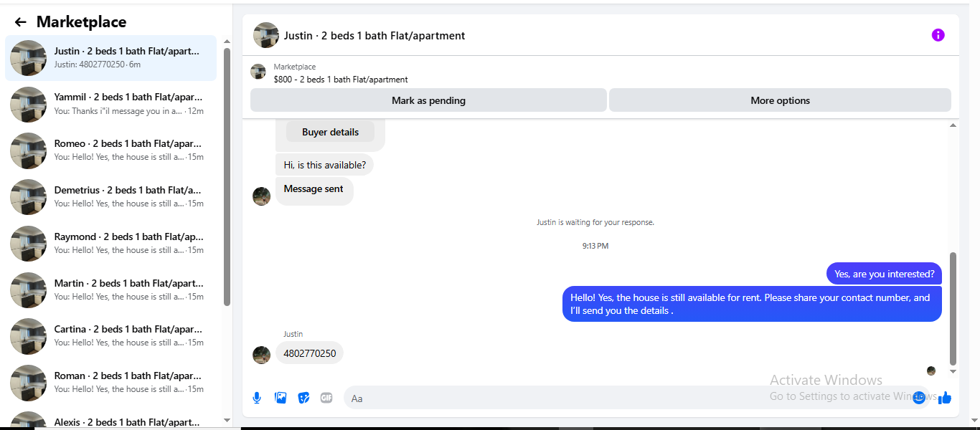Click the chat messages scrollbar thumb
Image resolution: width=980 pixels, height=430 pixels.
click(x=953, y=309)
